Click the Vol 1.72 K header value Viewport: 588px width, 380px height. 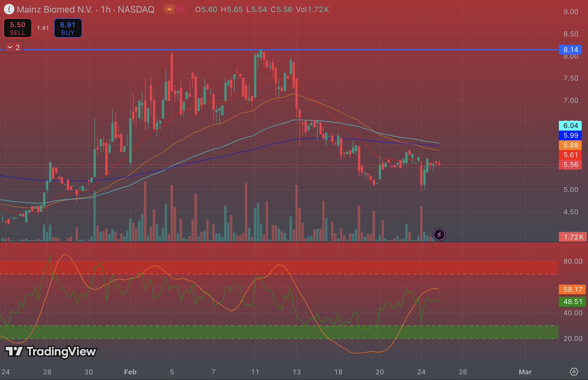pyautogui.click(x=312, y=9)
